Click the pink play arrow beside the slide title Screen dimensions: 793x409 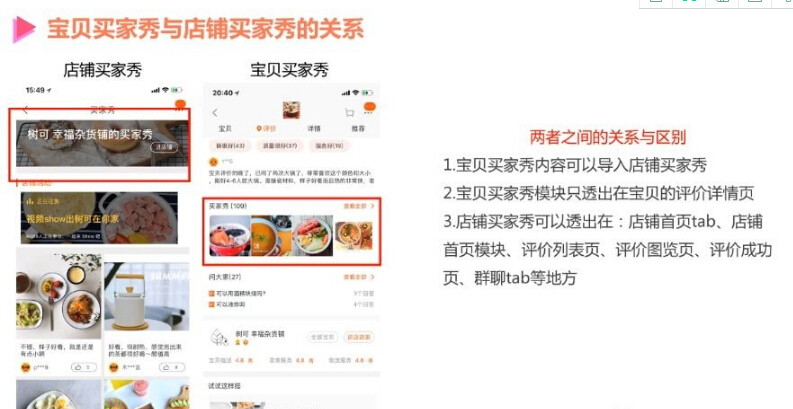(23, 29)
